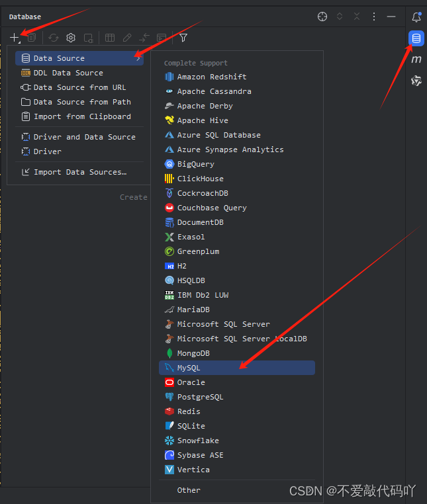Select Couchbase Query entry
Screen dimensions: 427x504
coord(237,208)
